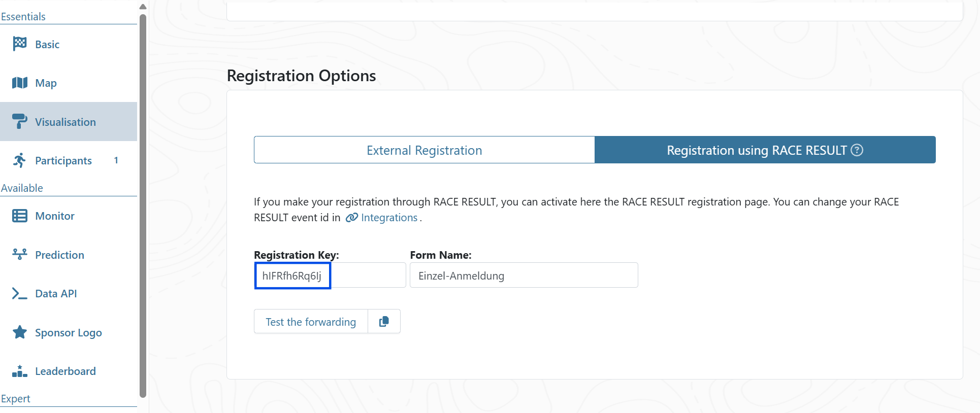Image resolution: width=980 pixels, height=413 pixels.
Task: Focus the Registration Key input field
Action: [330, 276]
